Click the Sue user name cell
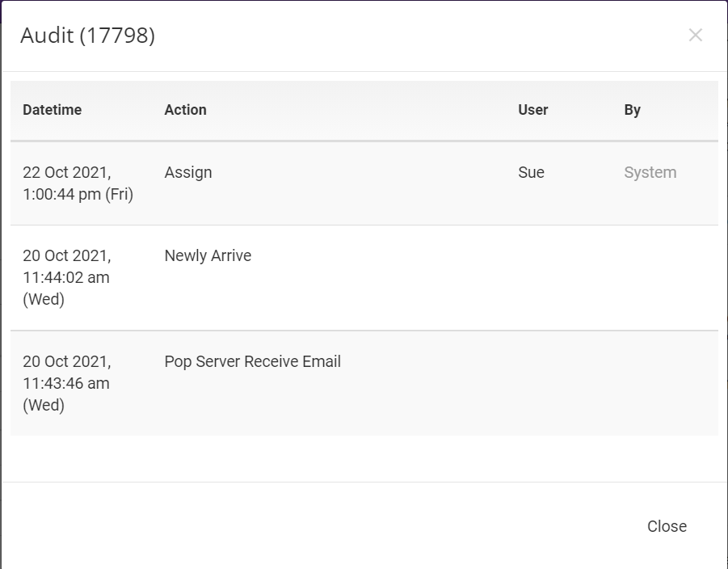This screenshot has height=569, width=728. pyautogui.click(x=531, y=172)
